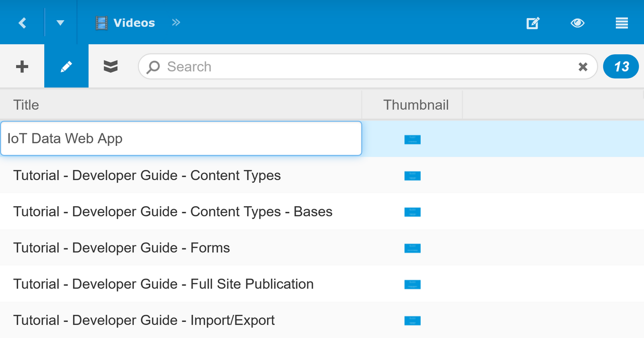Click into the Search field
This screenshot has width=644, height=338.
[362, 66]
